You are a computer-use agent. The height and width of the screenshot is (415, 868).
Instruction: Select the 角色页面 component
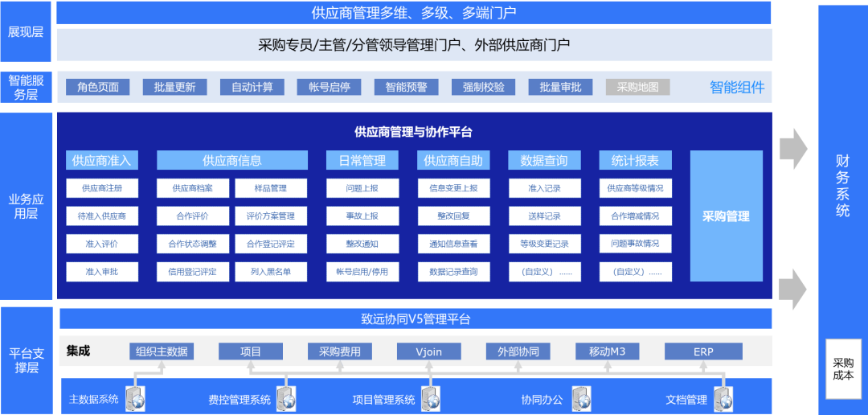(x=97, y=87)
